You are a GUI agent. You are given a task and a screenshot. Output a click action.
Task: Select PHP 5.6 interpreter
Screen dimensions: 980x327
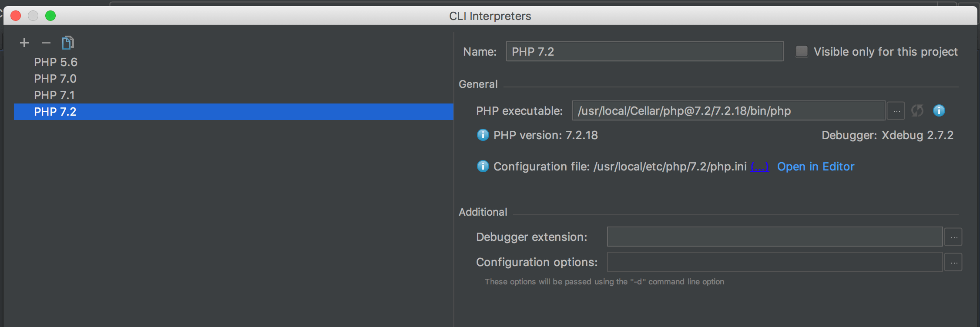(x=234, y=62)
